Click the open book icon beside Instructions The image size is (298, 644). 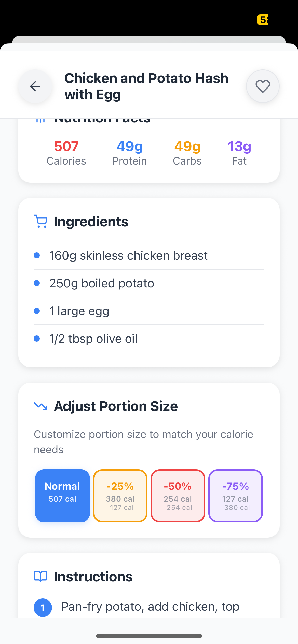40,576
